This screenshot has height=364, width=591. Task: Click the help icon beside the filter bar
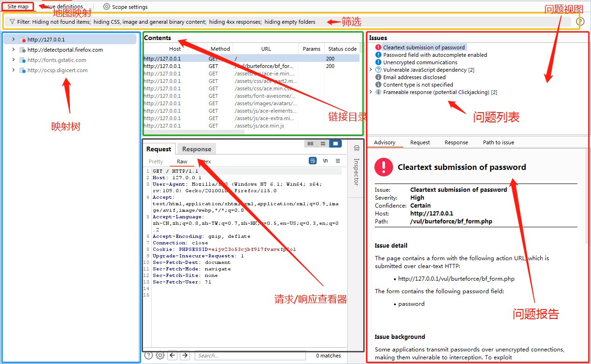tap(580, 21)
